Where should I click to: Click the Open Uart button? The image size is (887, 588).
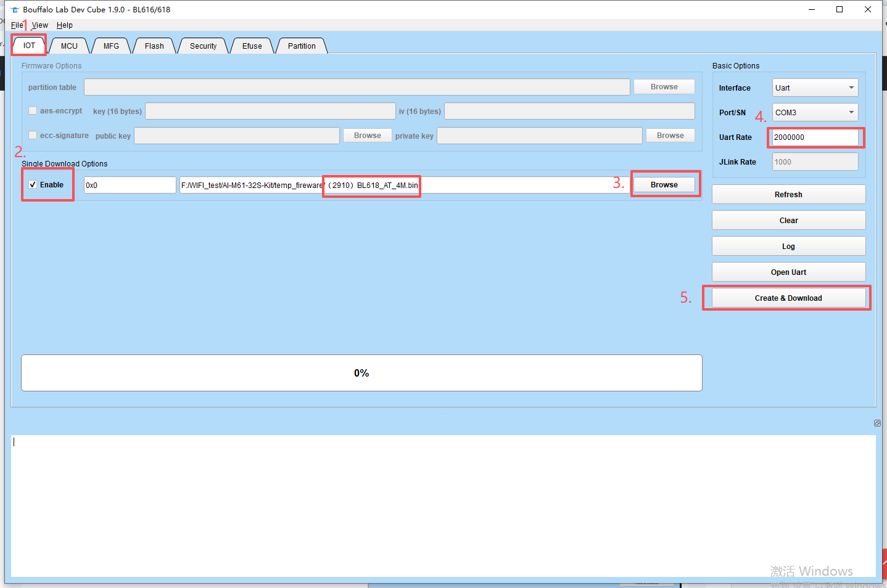point(788,272)
